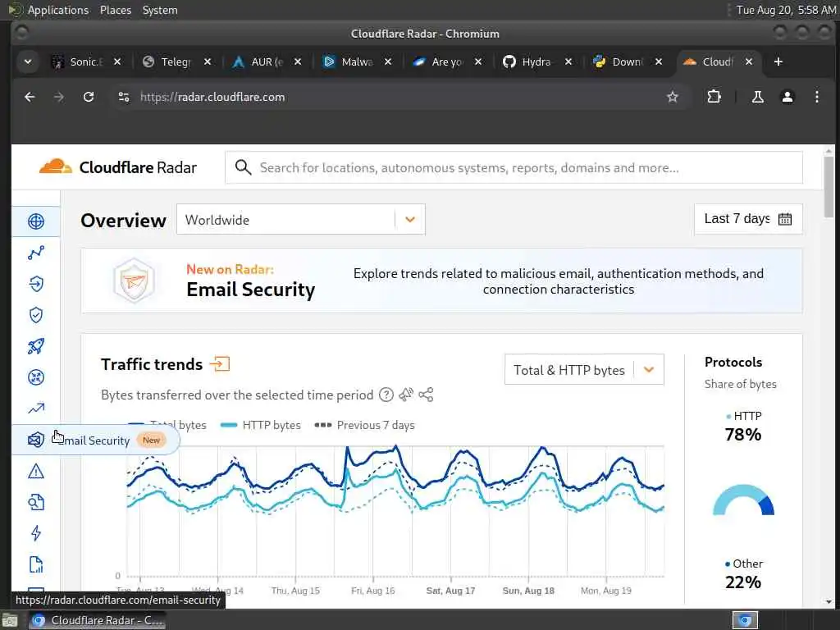Open the report document sidebar icon
This screenshot has width=840, height=630.
tap(36, 564)
